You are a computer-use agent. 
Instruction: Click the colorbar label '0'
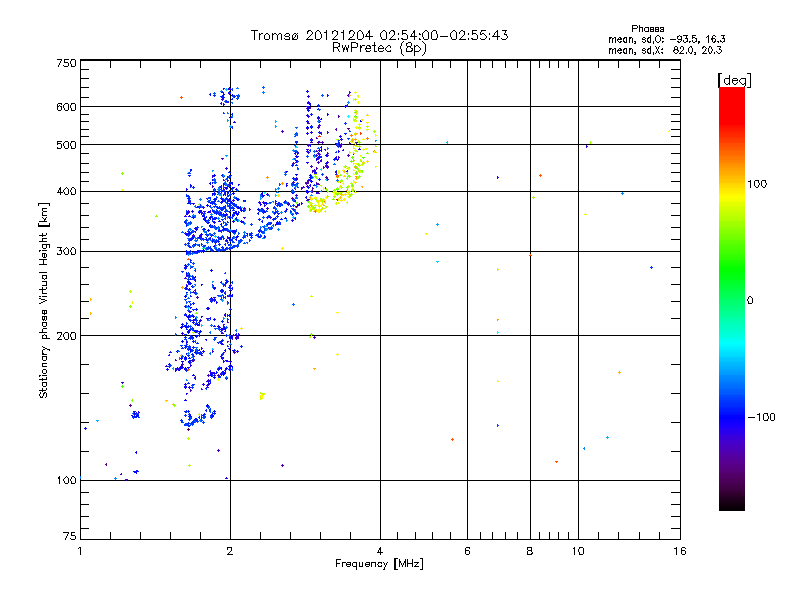point(749,301)
